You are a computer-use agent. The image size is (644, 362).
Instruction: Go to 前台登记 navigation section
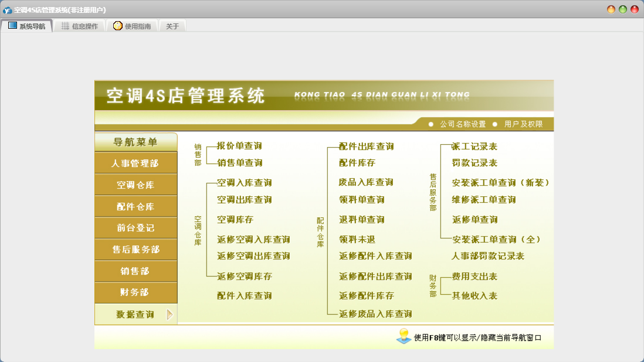[135, 228]
